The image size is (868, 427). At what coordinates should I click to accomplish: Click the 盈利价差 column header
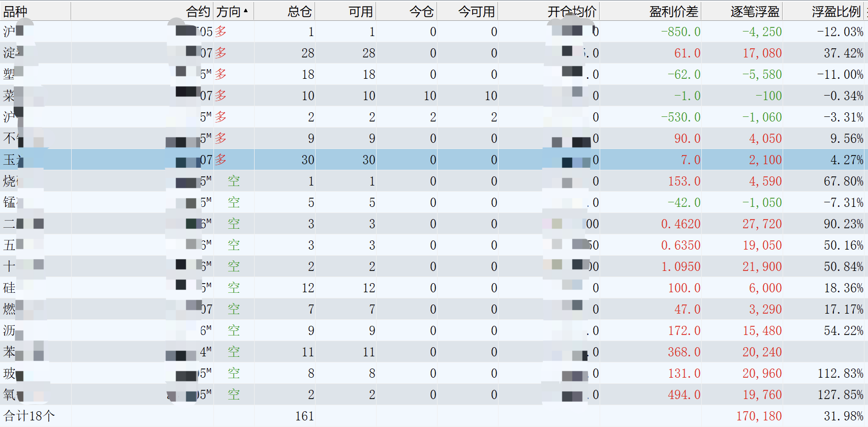pos(673,11)
